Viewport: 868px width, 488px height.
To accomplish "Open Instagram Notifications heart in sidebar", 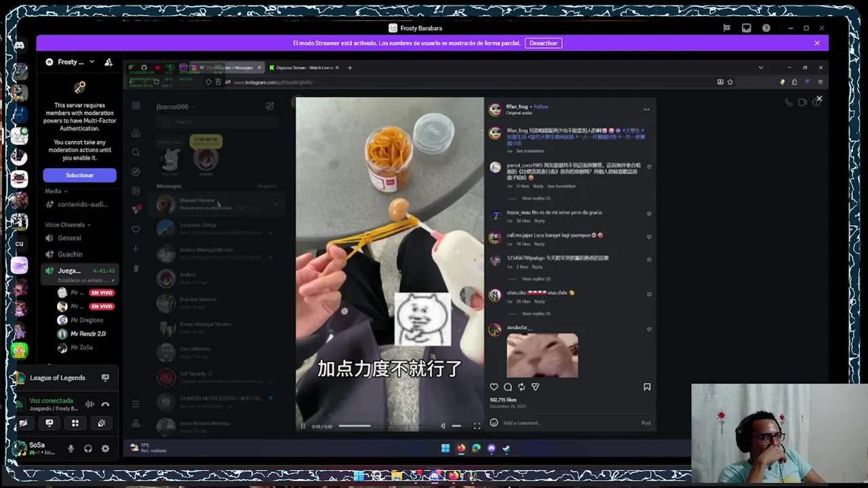I will 136,229.
